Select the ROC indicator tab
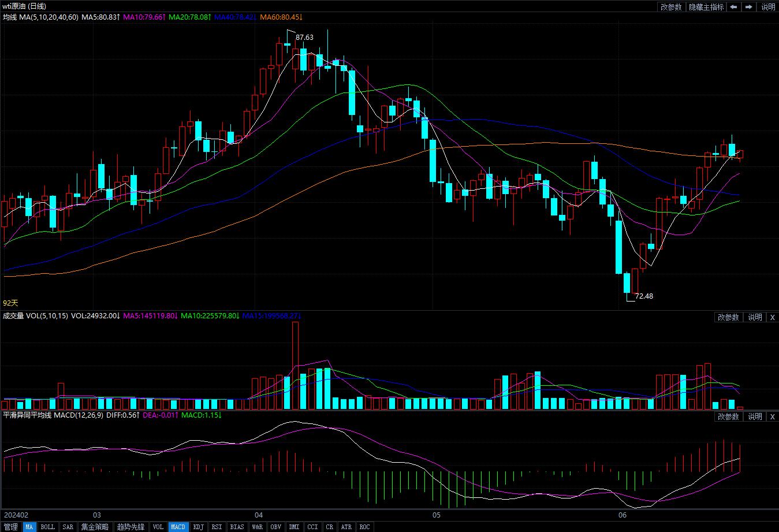The width and height of the screenshot is (779, 532). pyautogui.click(x=364, y=527)
